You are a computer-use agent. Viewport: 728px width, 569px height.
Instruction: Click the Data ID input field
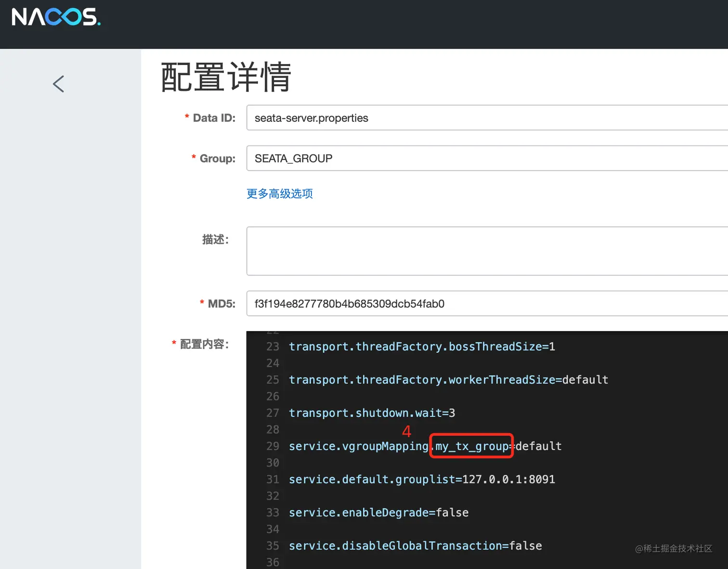(487, 118)
